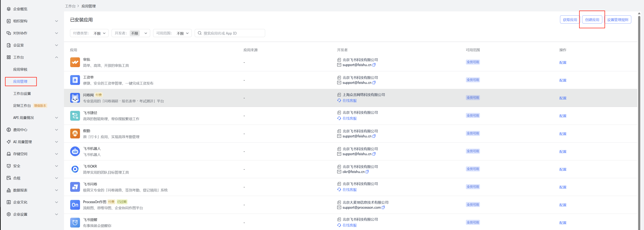Copy support@feishu.cn email in 审批 row

click(374, 65)
